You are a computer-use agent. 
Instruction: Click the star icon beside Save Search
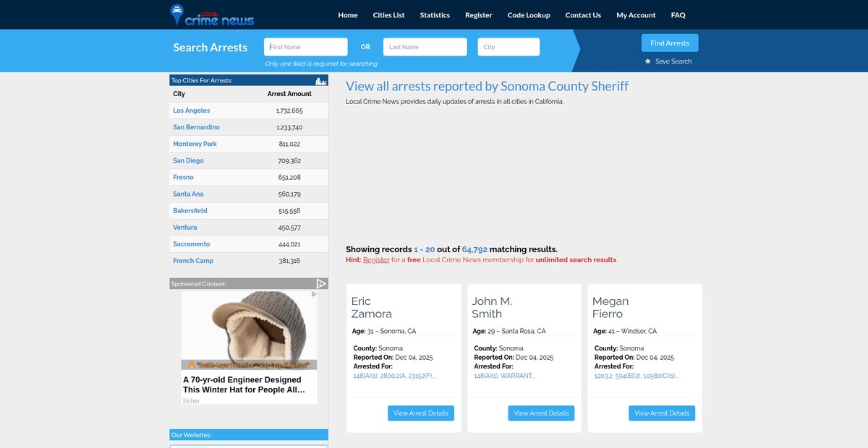click(x=648, y=61)
